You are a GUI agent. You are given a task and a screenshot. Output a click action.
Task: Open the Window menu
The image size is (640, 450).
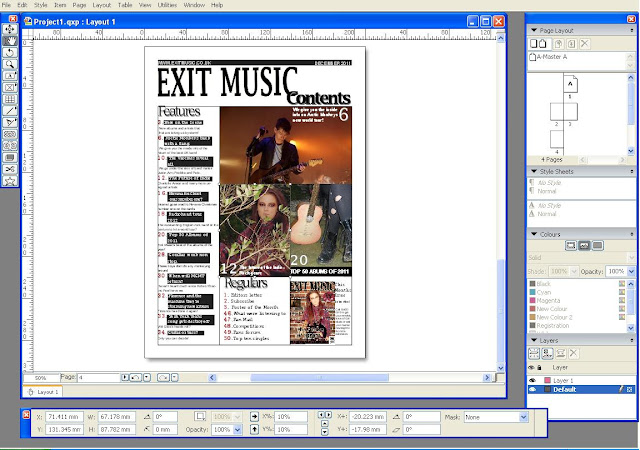click(x=194, y=5)
